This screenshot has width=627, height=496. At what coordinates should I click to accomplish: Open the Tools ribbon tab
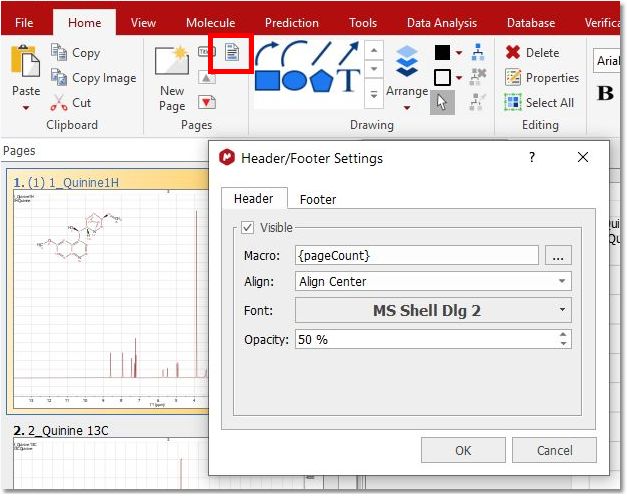click(x=363, y=23)
